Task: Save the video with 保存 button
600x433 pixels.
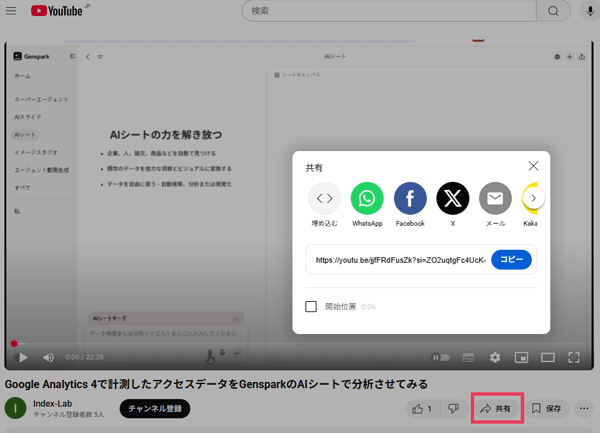Action: tap(547, 408)
